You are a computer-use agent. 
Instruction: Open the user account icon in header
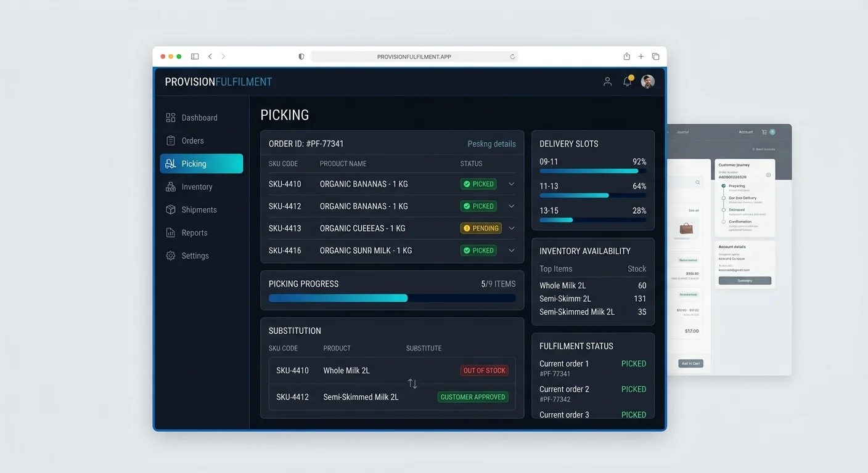(607, 81)
